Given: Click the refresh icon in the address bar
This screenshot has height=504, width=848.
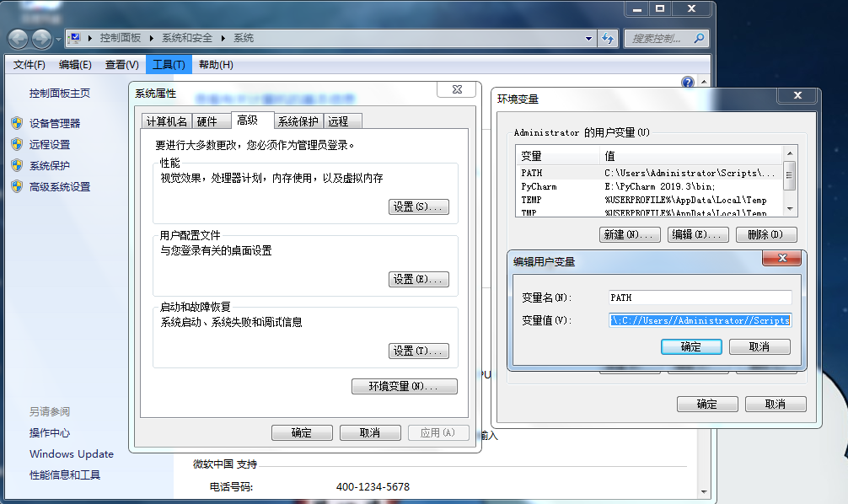Looking at the screenshot, I should 607,38.
